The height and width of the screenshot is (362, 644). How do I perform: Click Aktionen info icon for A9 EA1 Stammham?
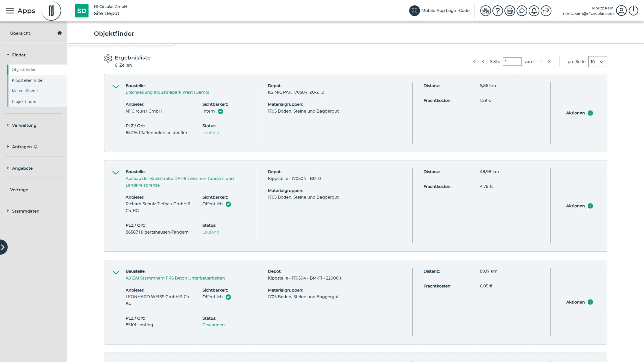point(590,302)
